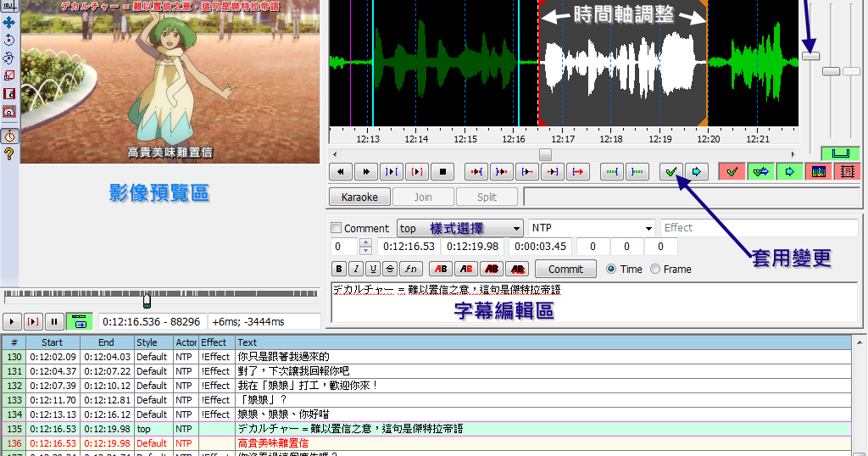The height and width of the screenshot is (456, 868).
Task: Select the rotate on Z axis tool
Action: tap(8, 41)
